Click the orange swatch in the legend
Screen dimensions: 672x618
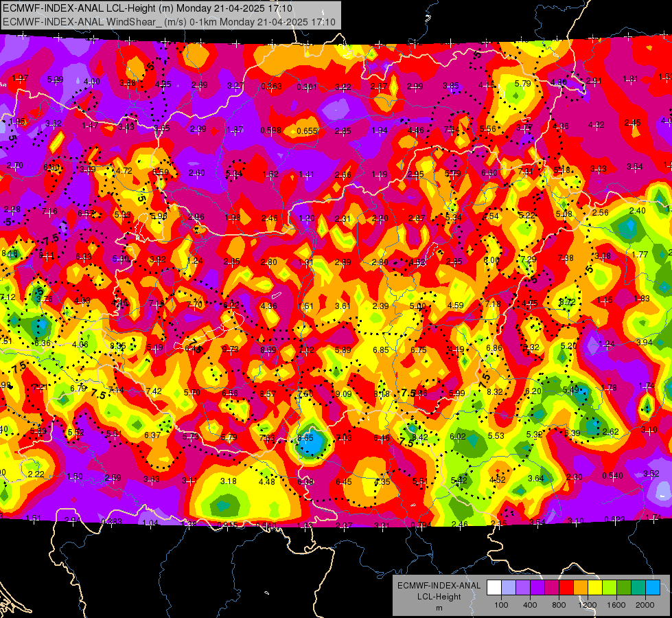pyautogui.click(x=580, y=588)
